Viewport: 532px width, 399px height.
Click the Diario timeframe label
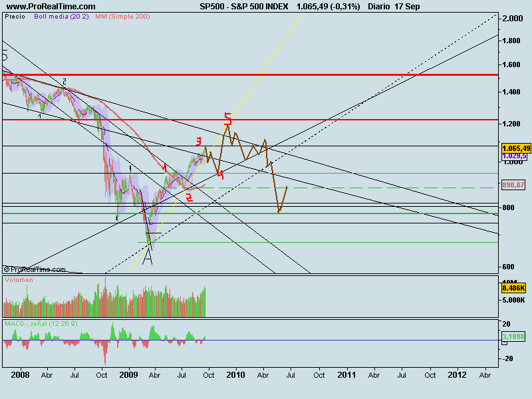(378, 6)
